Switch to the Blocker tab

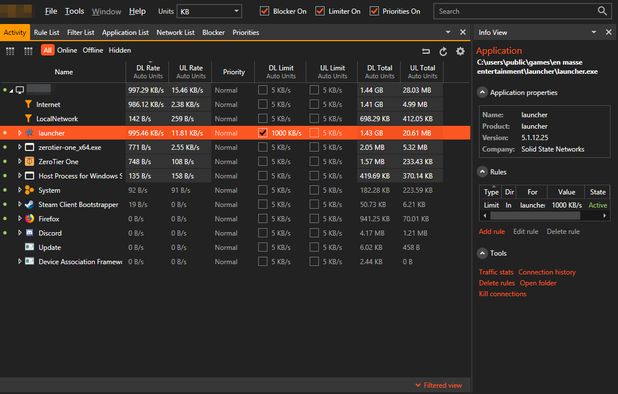(x=213, y=32)
